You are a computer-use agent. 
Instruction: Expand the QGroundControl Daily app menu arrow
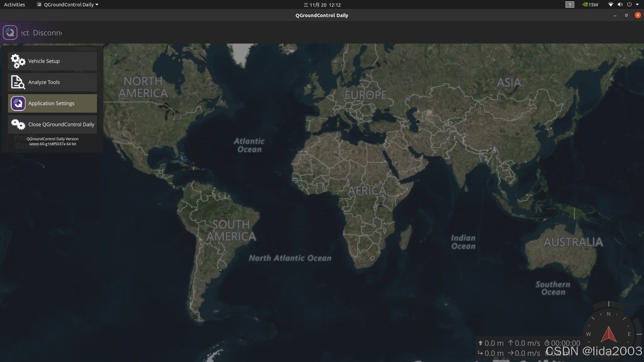pos(97,5)
